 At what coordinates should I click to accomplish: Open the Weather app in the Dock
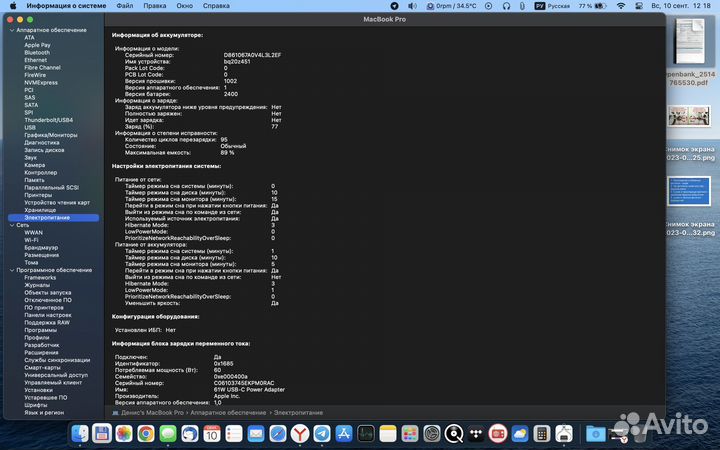[x=520, y=433]
